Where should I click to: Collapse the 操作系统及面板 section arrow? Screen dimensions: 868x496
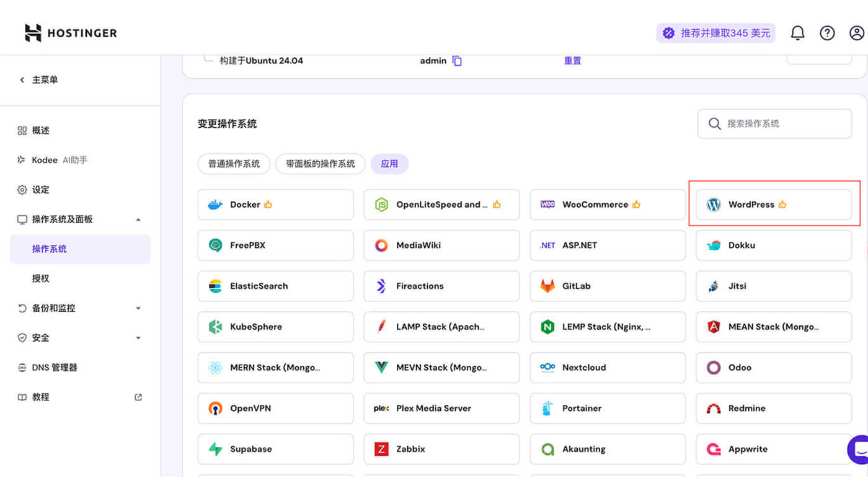click(138, 219)
